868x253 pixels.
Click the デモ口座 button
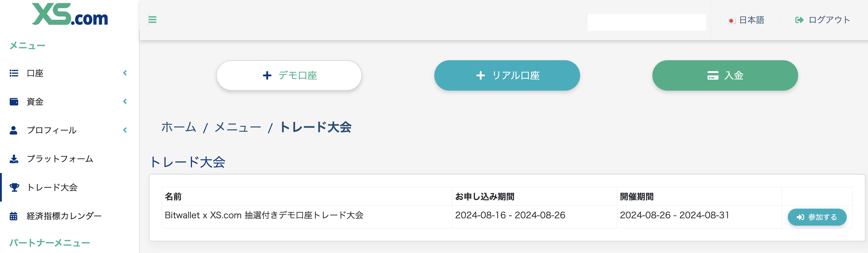tap(289, 75)
